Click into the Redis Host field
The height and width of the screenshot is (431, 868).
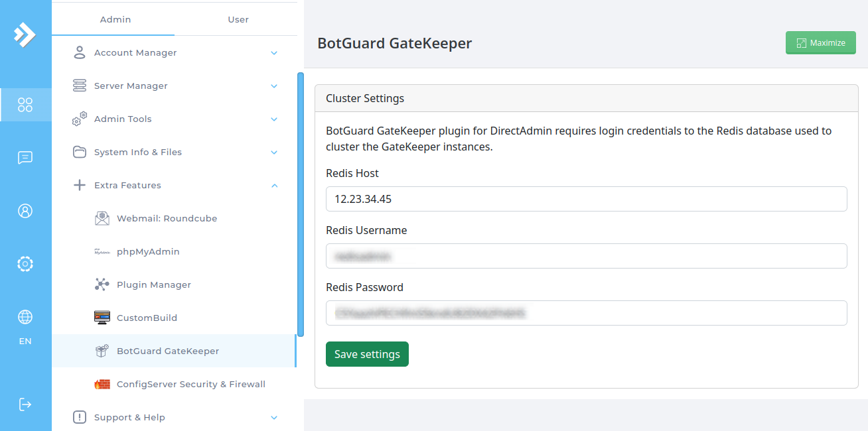[x=586, y=199]
